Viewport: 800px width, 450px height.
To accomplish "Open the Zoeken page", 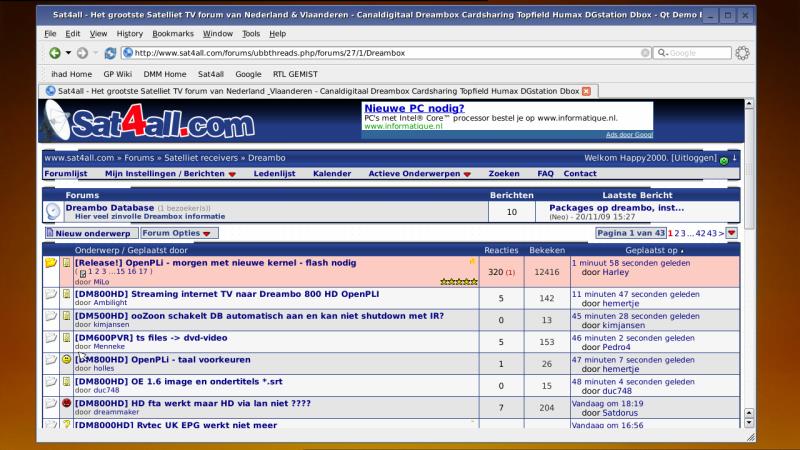I will click(504, 173).
